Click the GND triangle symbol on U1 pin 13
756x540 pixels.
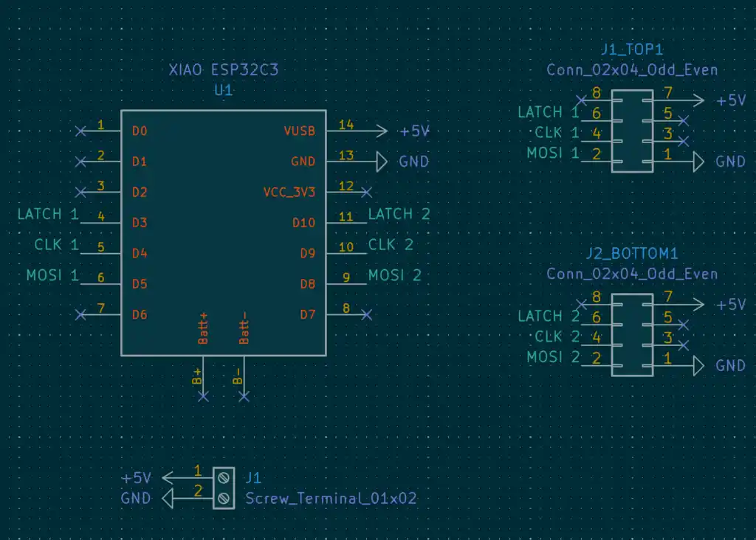[382, 162]
